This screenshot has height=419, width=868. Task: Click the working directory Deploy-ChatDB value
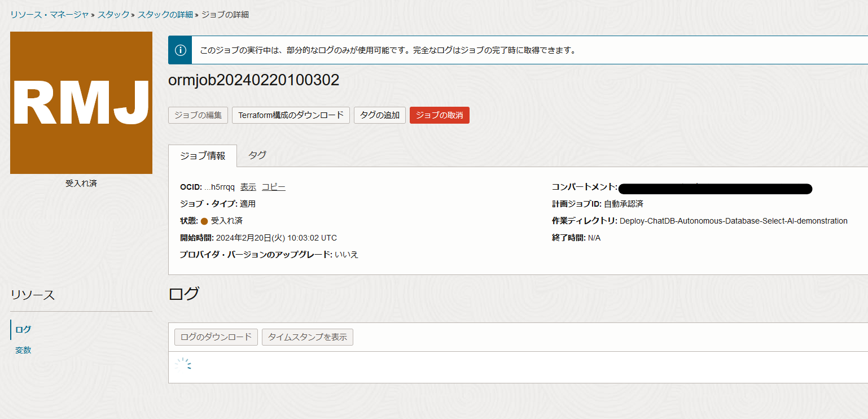click(734, 221)
